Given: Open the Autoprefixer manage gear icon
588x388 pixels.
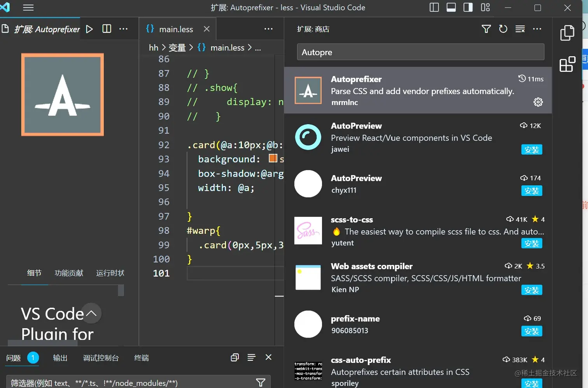Looking at the screenshot, I should pyautogui.click(x=538, y=102).
